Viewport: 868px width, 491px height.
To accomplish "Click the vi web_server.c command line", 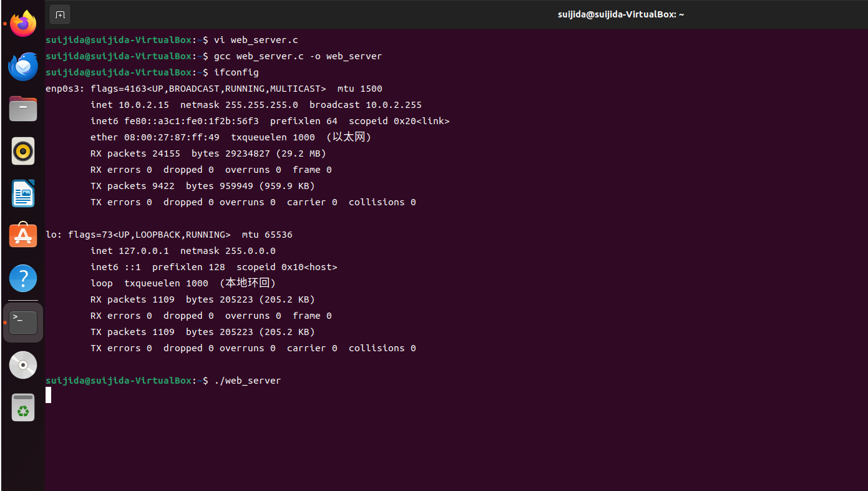I will coord(256,40).
